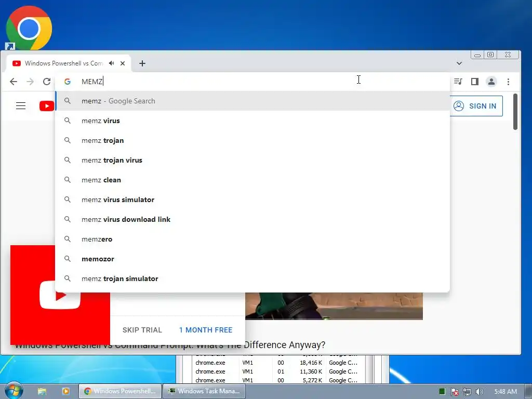
Task: Select the 'memz trojan' suggestion
Action: pyautogui.click(x=252, y=140)
